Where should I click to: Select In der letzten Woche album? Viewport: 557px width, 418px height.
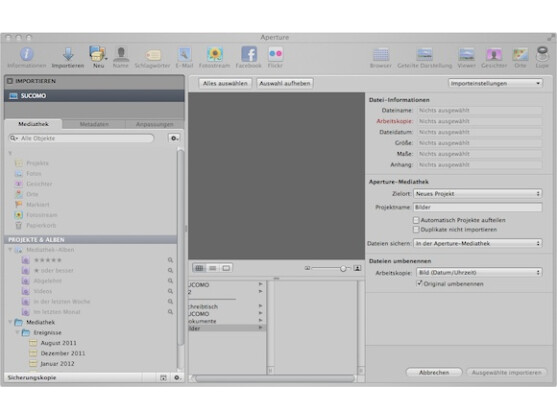click(x=62, y=302)
